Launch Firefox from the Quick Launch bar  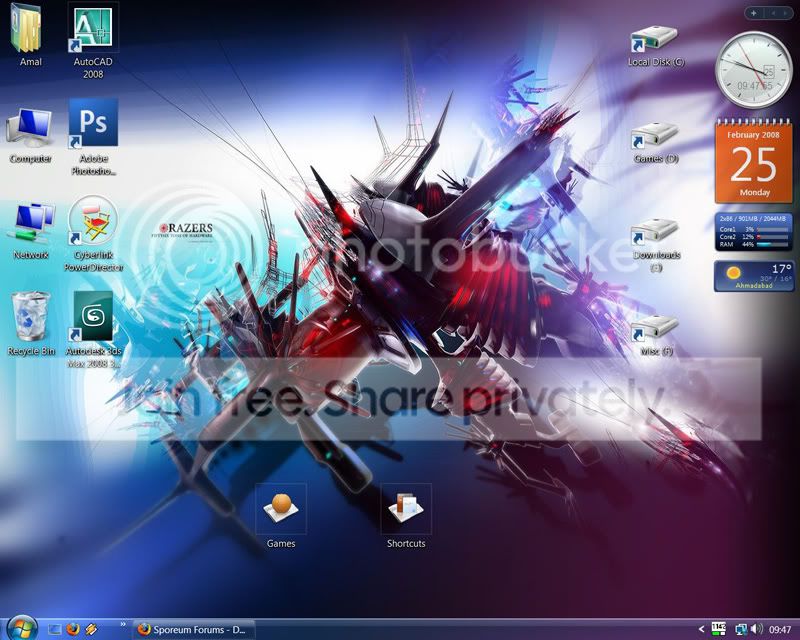73,630
